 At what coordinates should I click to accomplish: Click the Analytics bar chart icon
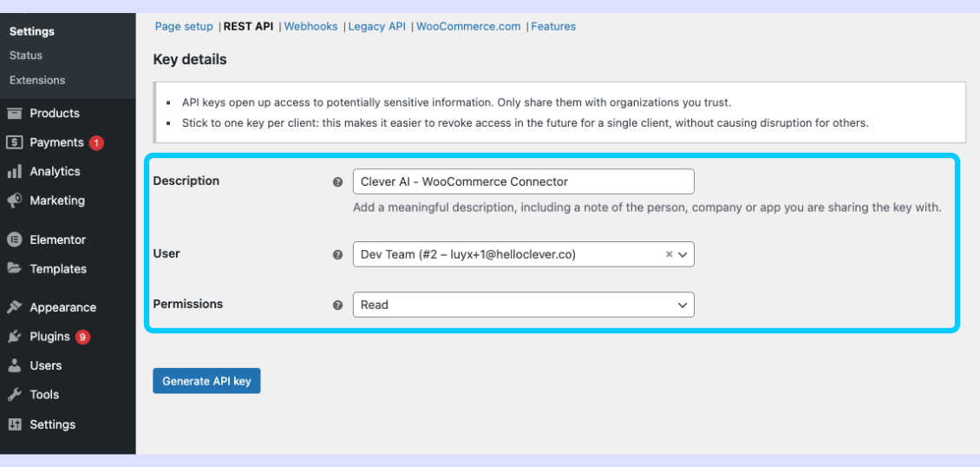[x=15, y=171]
